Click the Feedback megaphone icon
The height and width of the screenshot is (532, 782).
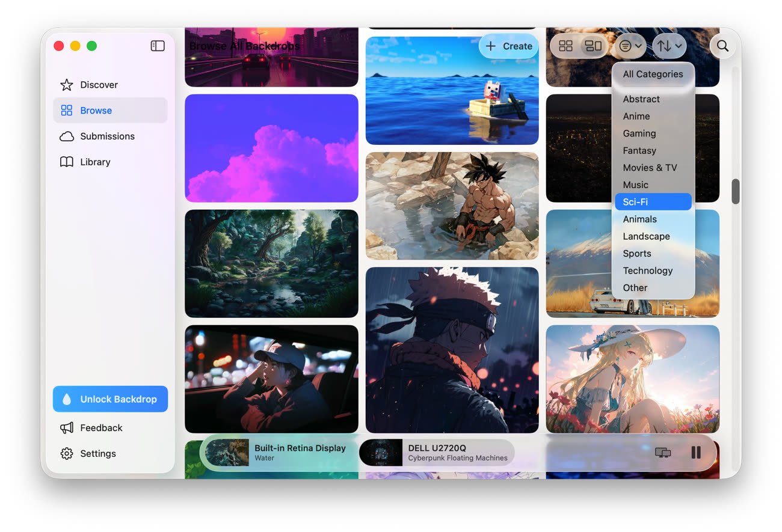coord(67,428)
